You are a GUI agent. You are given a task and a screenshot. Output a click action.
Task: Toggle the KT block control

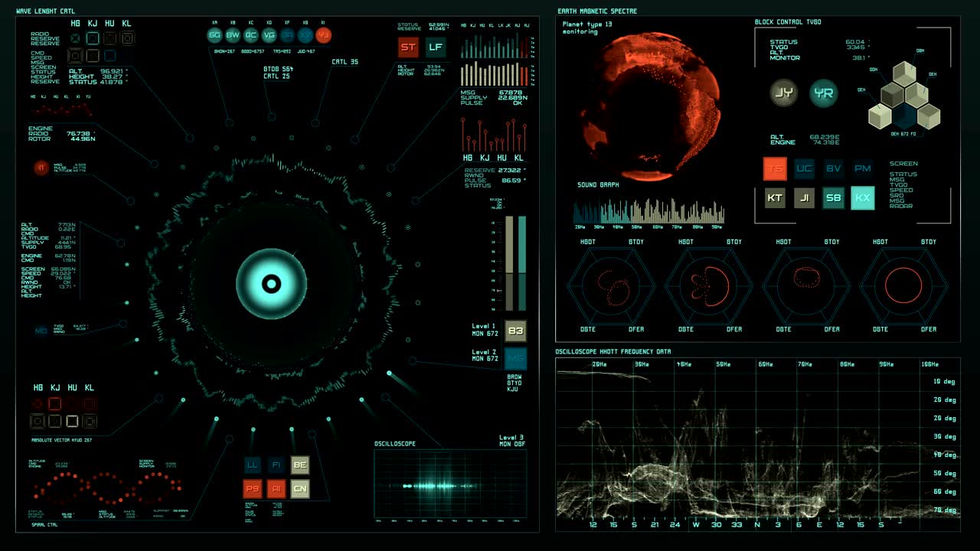pos(775,197)
